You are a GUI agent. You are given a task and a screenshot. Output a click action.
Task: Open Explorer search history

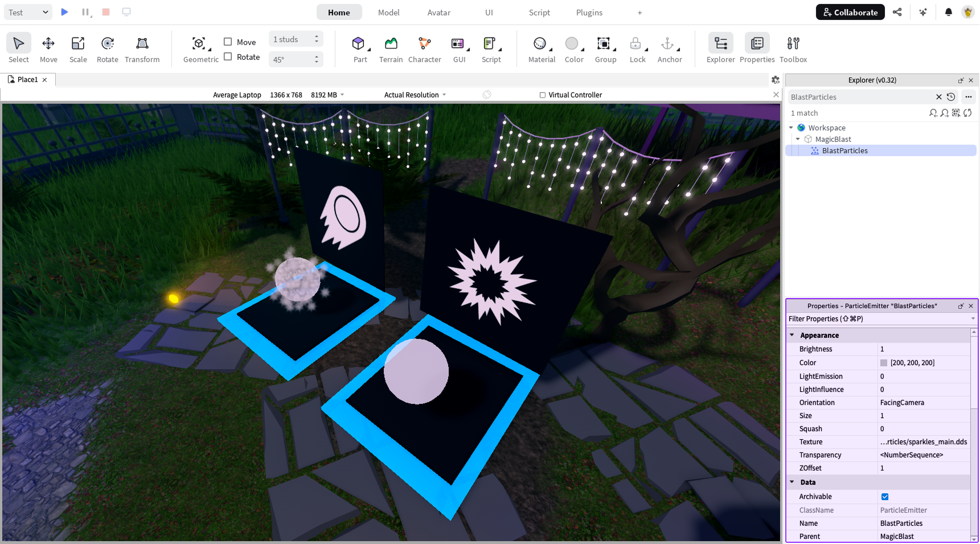[951, 97]
